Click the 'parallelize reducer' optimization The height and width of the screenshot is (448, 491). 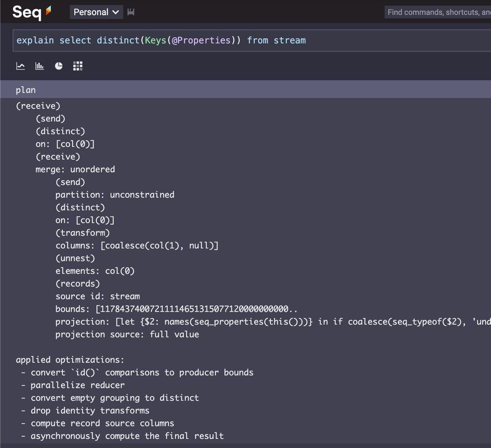click(x=78, y=385)
